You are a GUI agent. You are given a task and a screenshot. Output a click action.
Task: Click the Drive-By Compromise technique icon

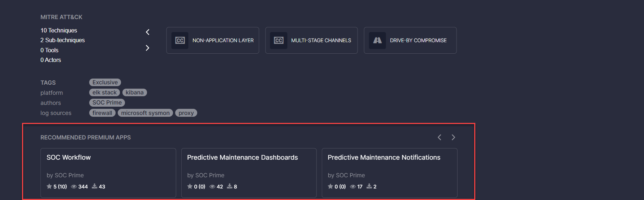pyautogui.click(x=377, y=40)
